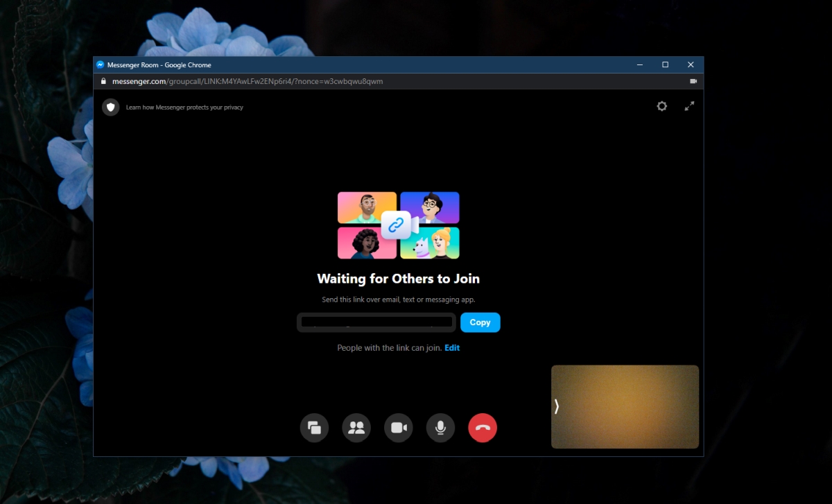
Task: End the ongoing call
Action: click(x=483, y=428)
